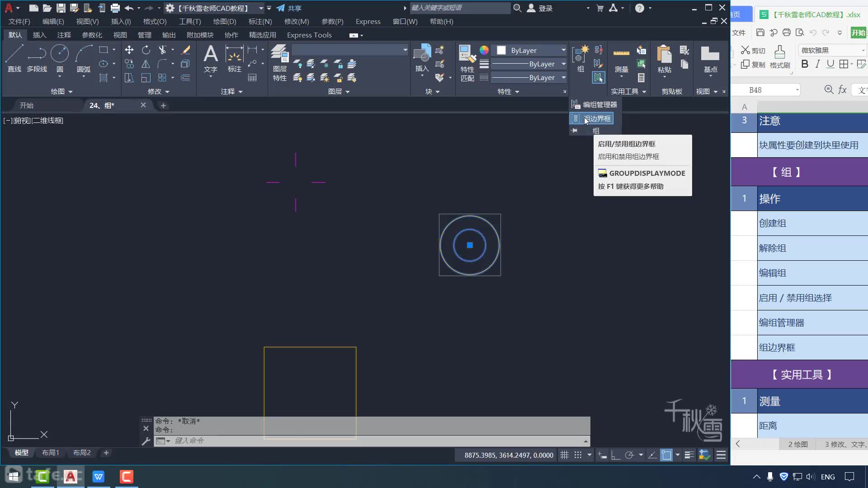Click the white ByLayer color swatch

pos(501,50)
